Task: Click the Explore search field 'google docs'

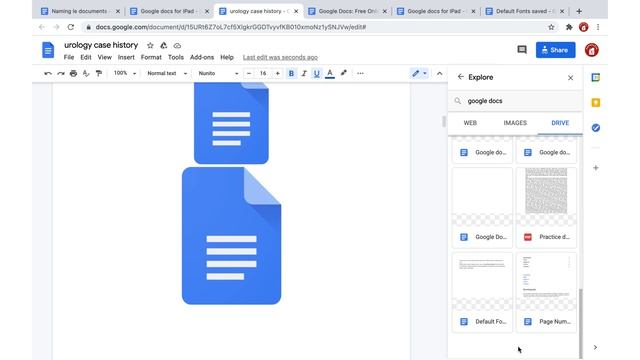Action: click(515, 101)
